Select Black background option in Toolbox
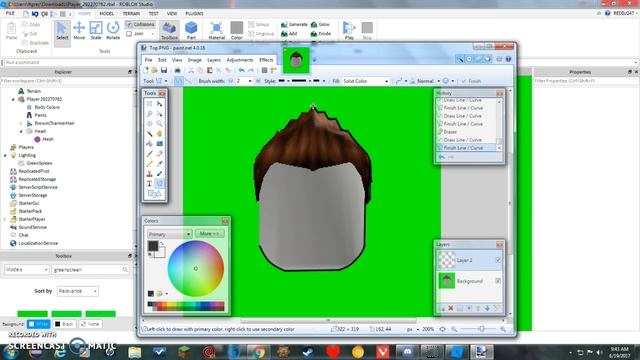 64,324
